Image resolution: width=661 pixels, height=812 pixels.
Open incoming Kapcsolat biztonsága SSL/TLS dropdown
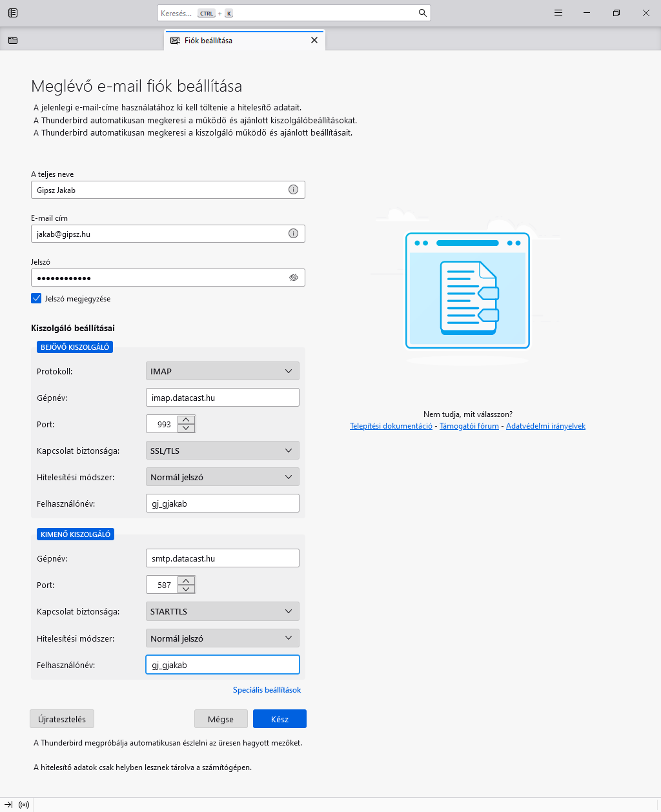pos(223,451)
